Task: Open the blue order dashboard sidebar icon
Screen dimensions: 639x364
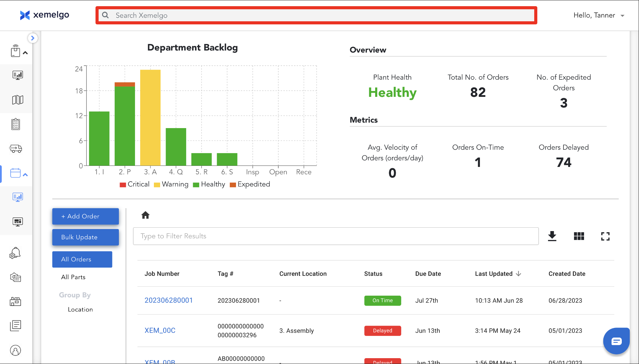Action: click(x=18, y=197)
